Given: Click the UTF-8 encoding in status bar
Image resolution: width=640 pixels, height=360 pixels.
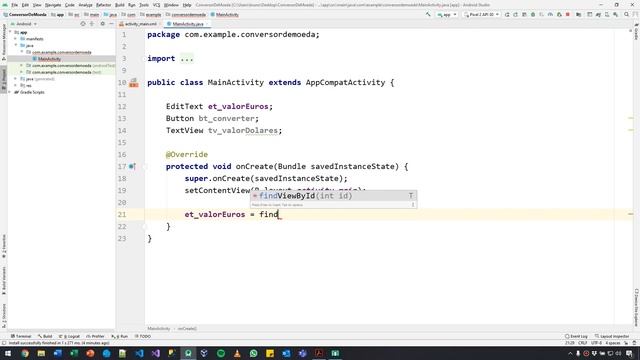Looking at the screenshot, I should tap(596, 343).
